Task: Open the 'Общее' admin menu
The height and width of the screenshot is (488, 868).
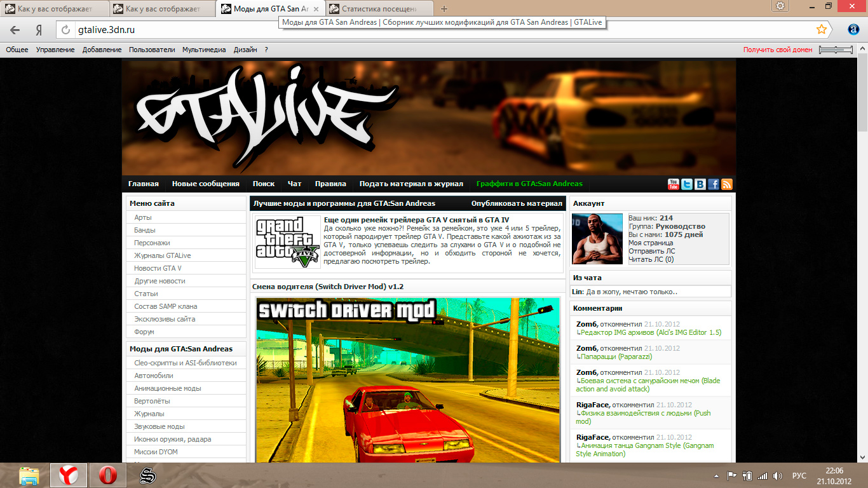Action: (17, 50)
